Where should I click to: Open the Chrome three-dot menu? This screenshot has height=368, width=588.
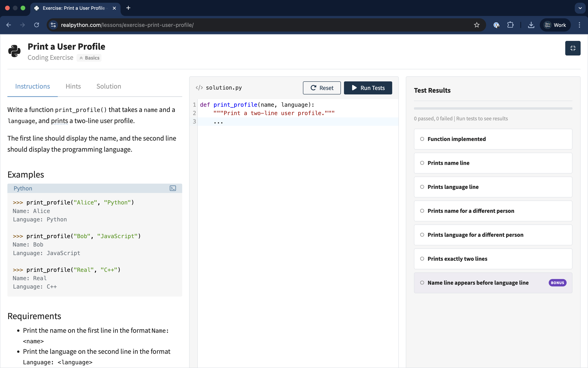point(579,25)
